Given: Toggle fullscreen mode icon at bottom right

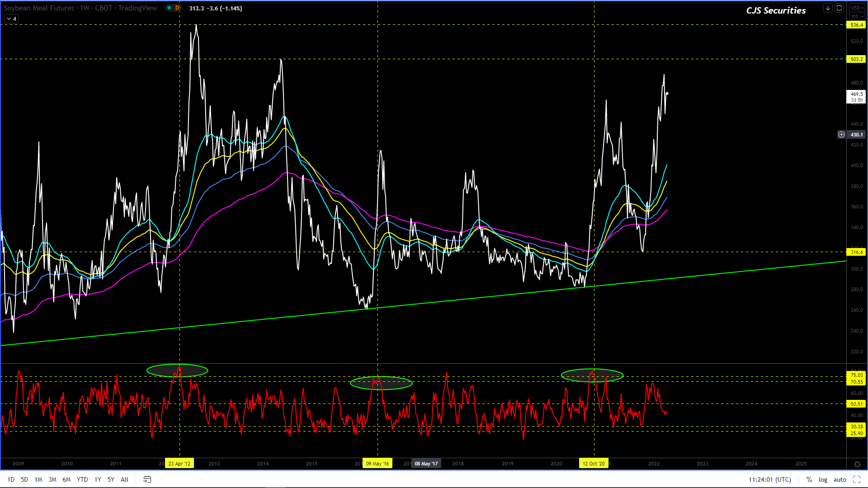Looking at the screenshot, I should tap(857, 479).
